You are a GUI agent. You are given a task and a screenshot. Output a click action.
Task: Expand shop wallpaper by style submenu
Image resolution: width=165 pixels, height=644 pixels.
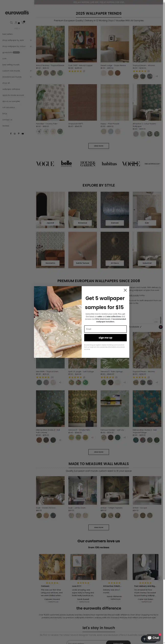(31, 40)
